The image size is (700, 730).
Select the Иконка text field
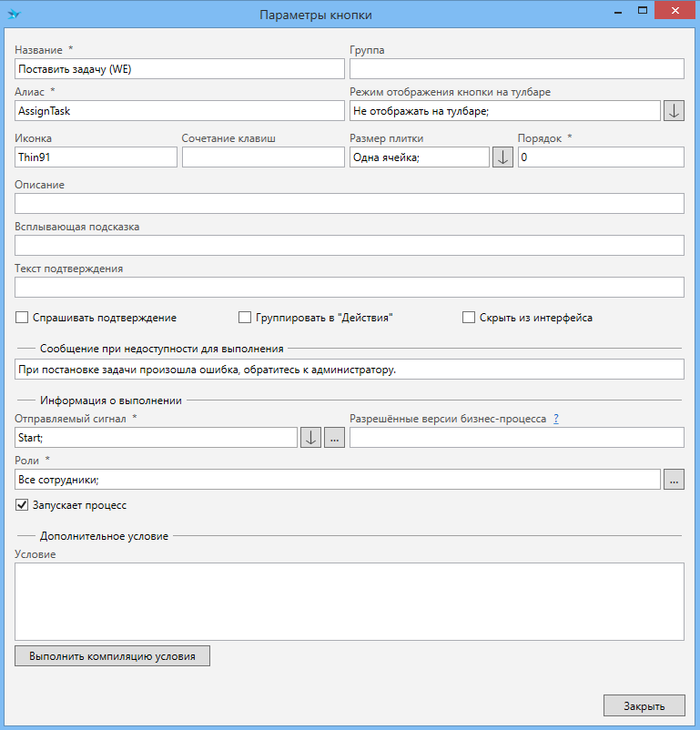pyautogui.click(x=96, y=157)
